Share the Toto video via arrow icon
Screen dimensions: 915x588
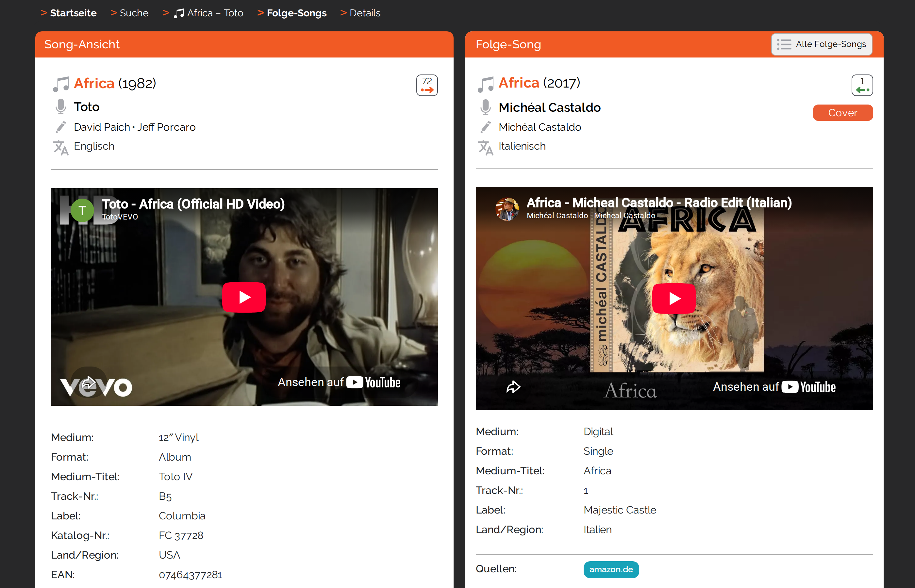click(x=89, y=382)
